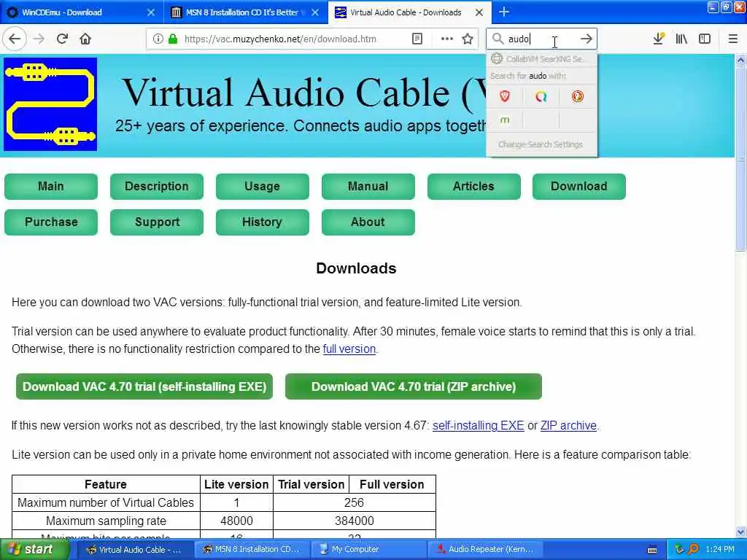Click the 1:24 PM system clock

click(720, 550)
